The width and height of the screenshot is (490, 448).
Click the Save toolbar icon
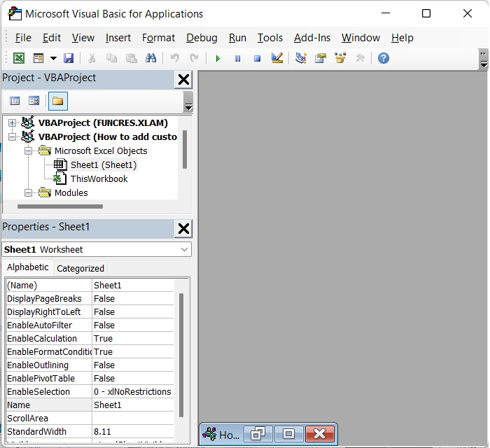69,58
